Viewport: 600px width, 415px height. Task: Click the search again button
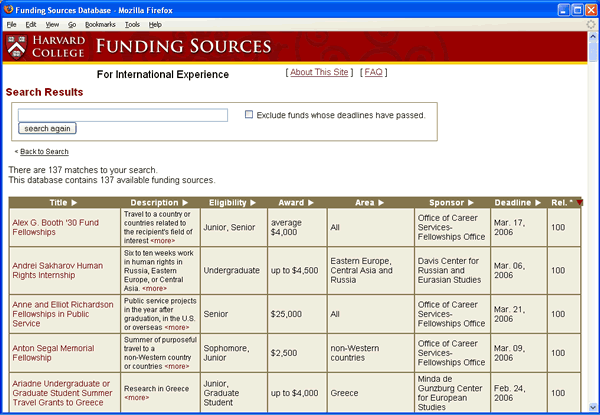47,129
